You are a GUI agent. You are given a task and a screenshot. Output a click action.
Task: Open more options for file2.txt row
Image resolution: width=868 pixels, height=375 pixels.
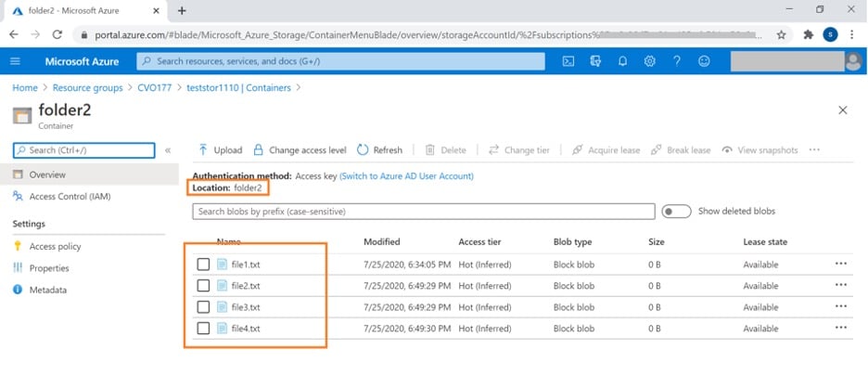point(840,285)
